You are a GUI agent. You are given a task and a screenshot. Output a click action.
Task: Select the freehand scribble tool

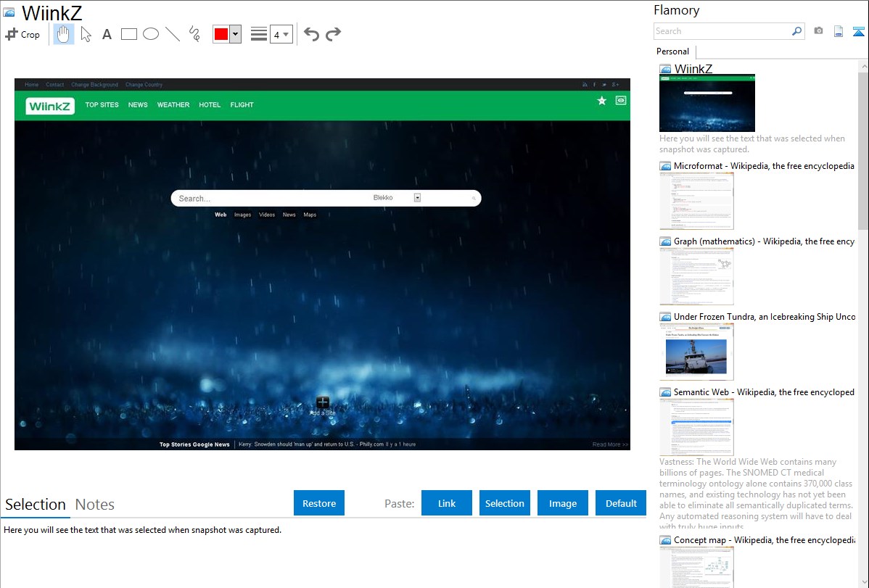(x=194, y=34)
